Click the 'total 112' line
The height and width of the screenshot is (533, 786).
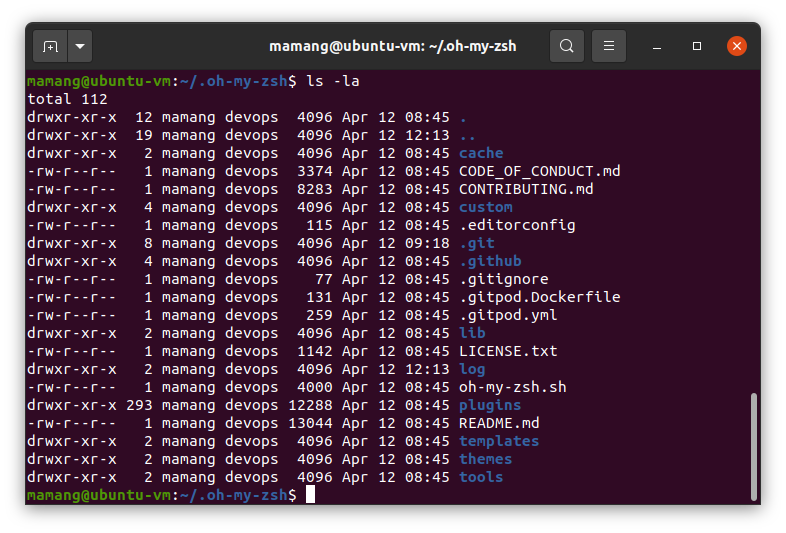(x=67, y=99)
